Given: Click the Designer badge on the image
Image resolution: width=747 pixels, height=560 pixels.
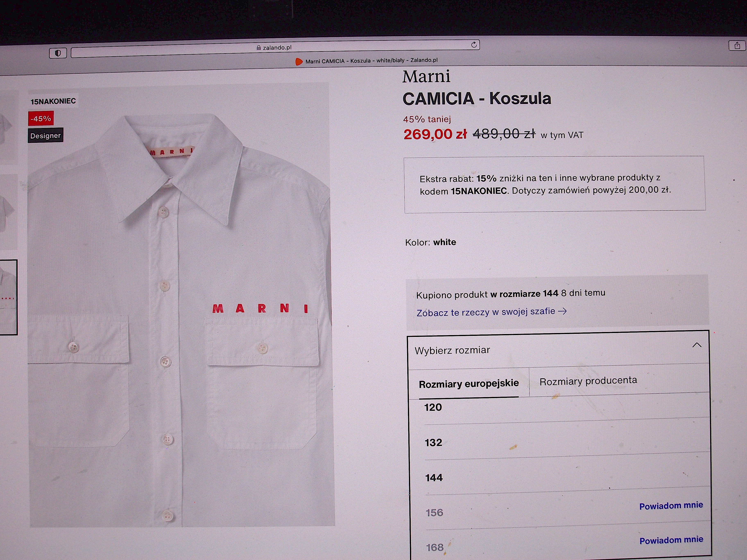Looking at the screenshot, I should point(45,136).
